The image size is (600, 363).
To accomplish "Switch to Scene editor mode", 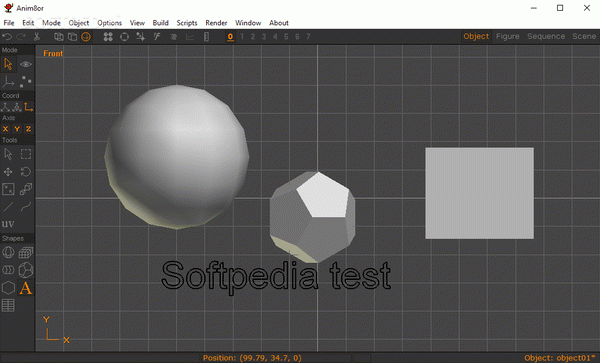I will pyautogui.click(x=584, y=36).
